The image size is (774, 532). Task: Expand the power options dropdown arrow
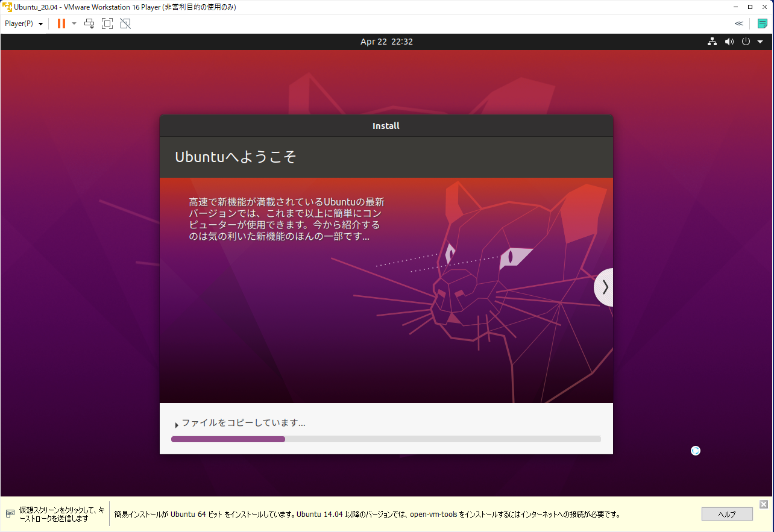(74, 23)
